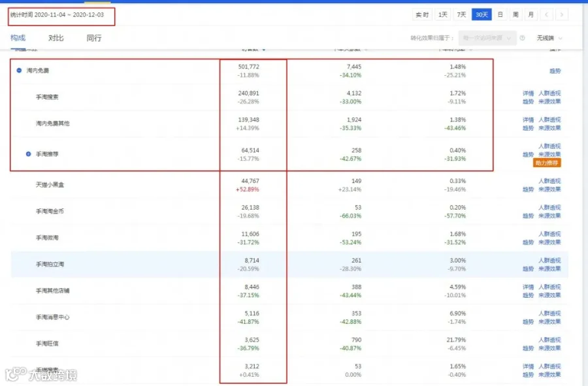Open 人群透视 for 天猫小黑盒 row
Image resolution: width=588 pixels, height=386 pixels.
point(549,181)
